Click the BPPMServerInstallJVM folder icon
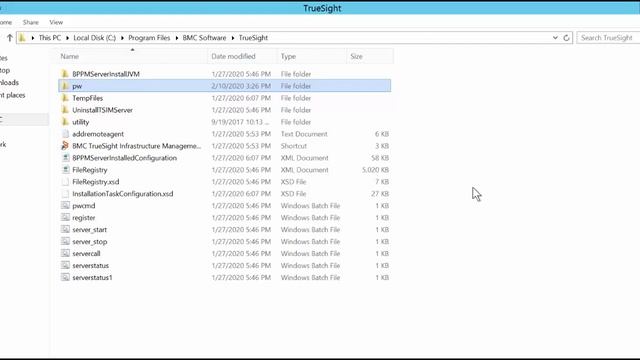Image resolution: width=640 pixels, height=360 pixels. point(65,74)
